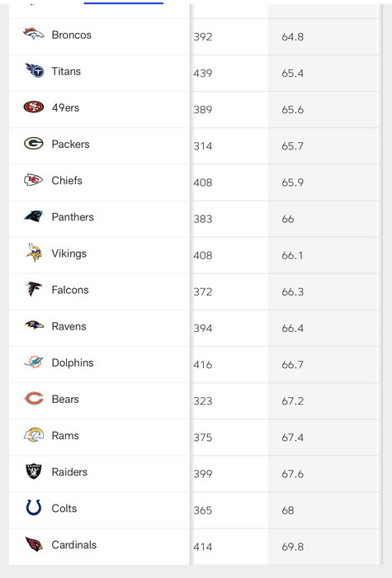Screen dimensions: 392x578
Task: Select the Dolphins logo icon
Action: tap(34, 362)
